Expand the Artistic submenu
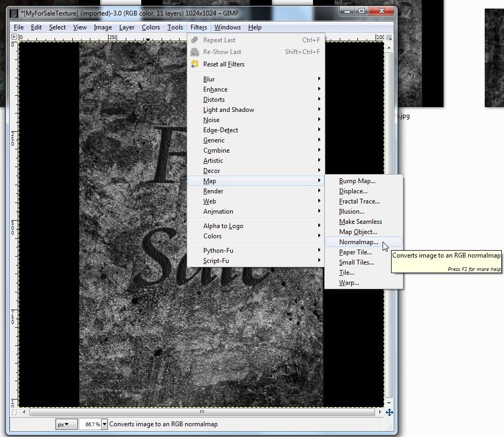504x437 pixels. click(256, 161)
